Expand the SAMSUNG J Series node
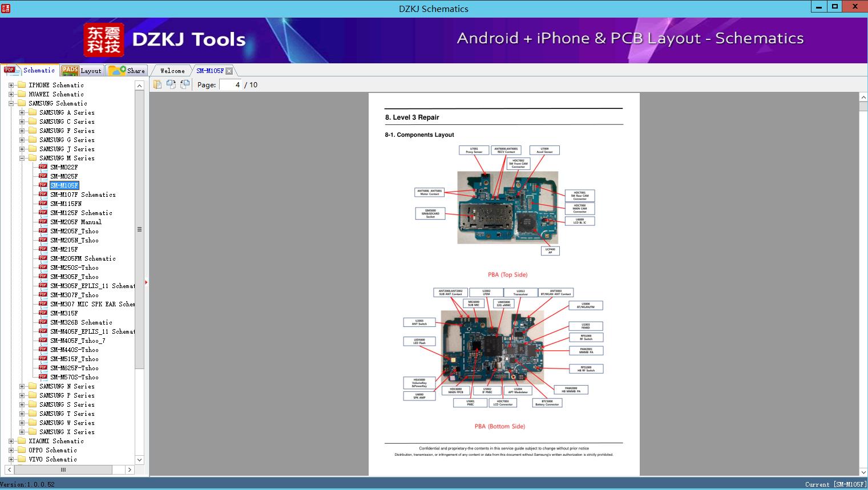This screenshot has height=490, width=868. (22, 149)
